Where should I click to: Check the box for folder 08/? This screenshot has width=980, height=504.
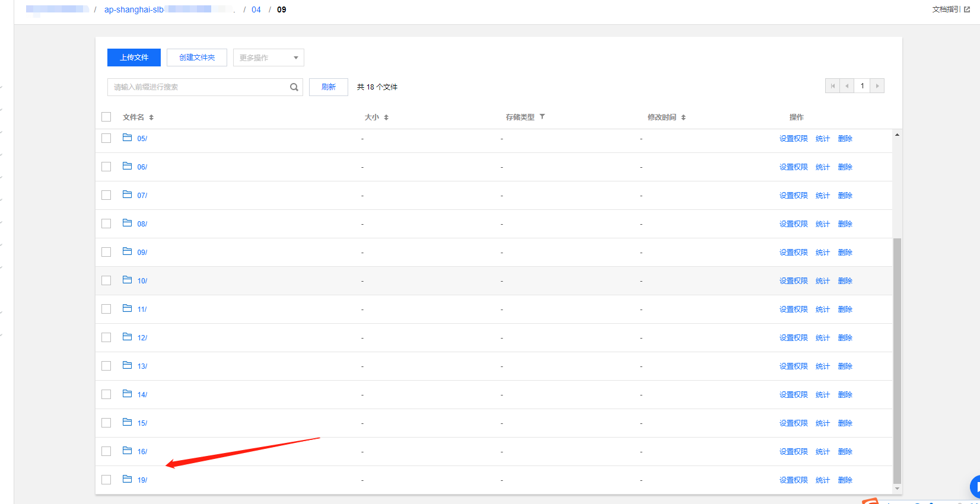(x=106, y=224)
